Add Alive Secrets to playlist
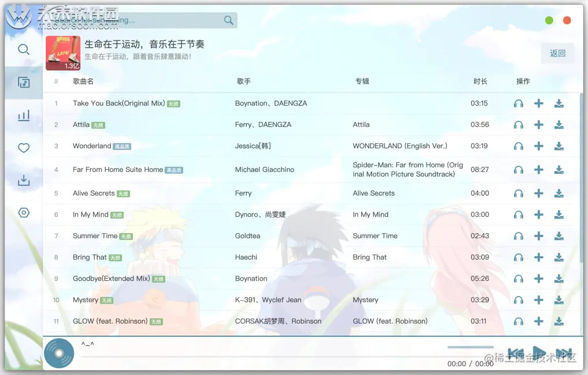The width and height of the screenshot is (588, 375). coord(538,193)
